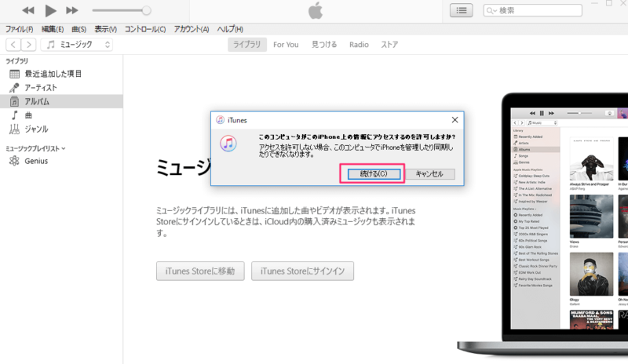The width and height of the screenshot is (628, 364).
Task: Click the list view icon beside search
Action: 461,10
